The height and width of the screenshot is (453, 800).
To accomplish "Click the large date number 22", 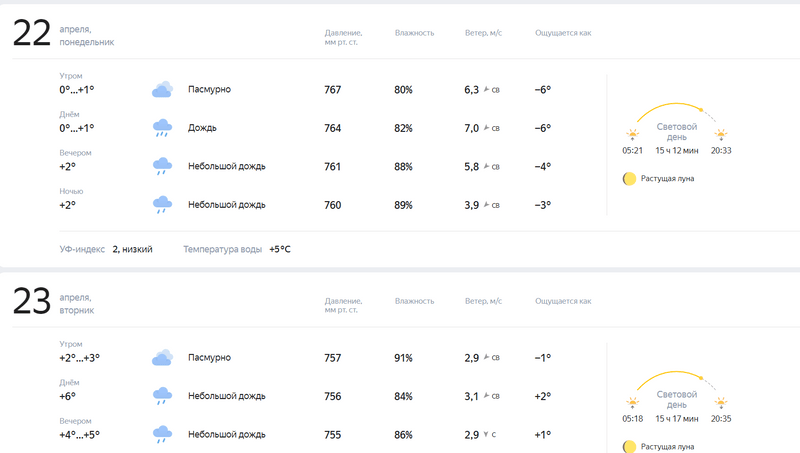I will coord(32,34).
